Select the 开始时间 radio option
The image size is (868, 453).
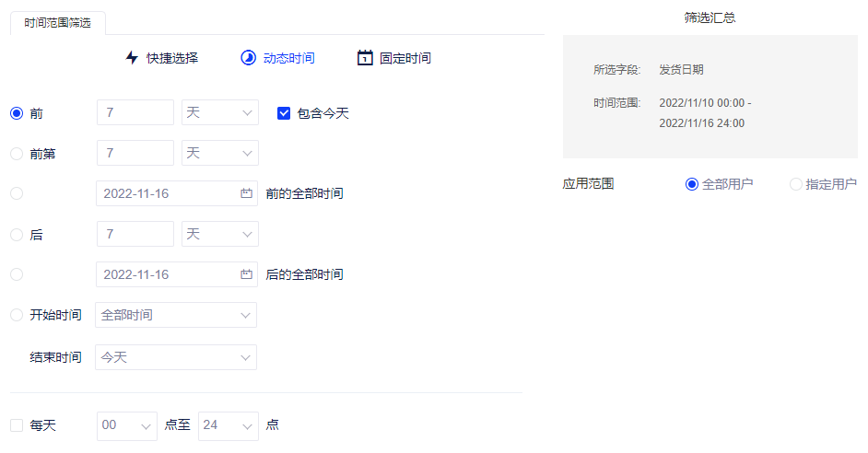[17, 316]
